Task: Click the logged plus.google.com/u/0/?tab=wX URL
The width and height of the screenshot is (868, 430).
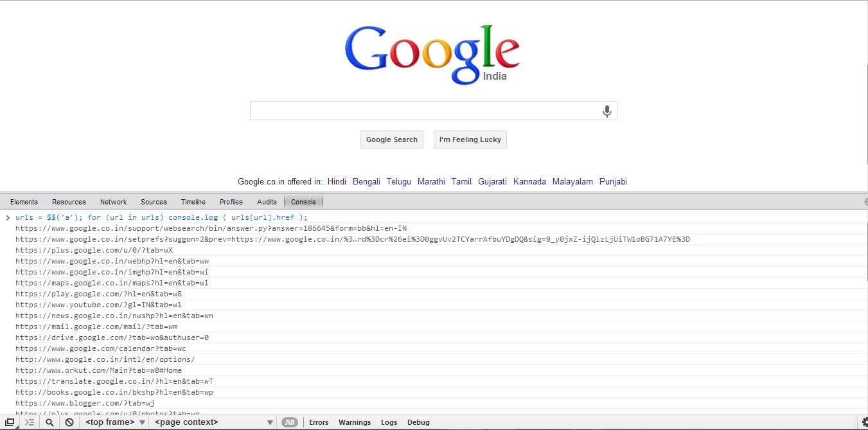Action: pyautogui.click(x=94, y=250)
